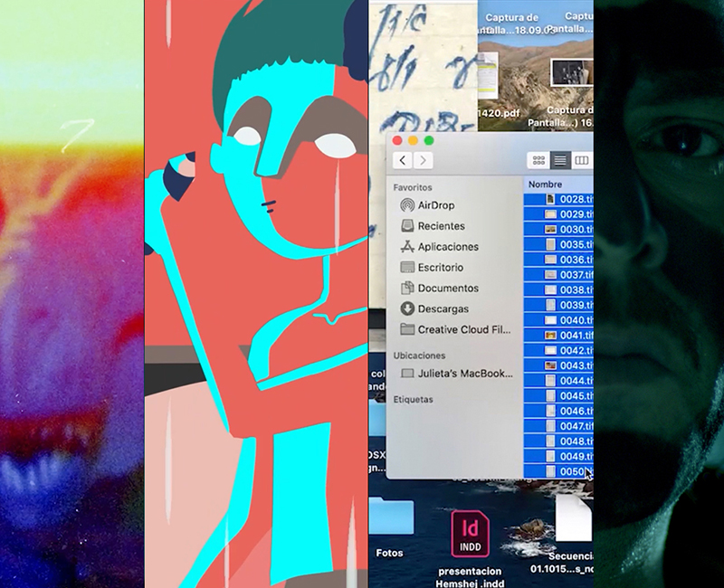
Task: Click the Etiquetas sidebar heading
Action: pos(413,399)
